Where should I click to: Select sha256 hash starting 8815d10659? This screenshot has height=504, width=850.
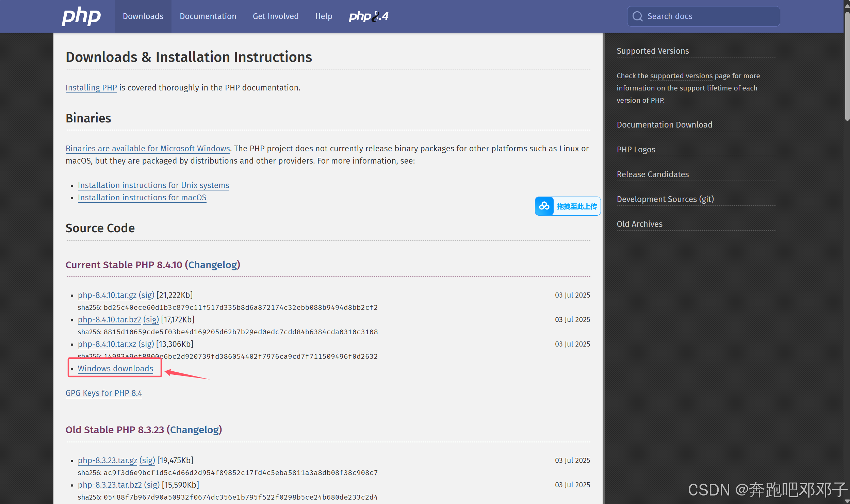(x=241, y=332)
